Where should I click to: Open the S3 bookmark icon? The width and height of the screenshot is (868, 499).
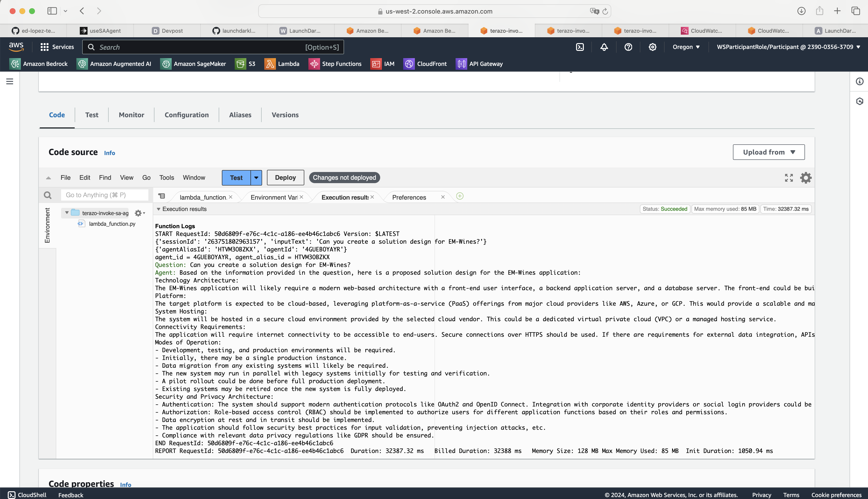pyautogui.click(x=241, y=64)
